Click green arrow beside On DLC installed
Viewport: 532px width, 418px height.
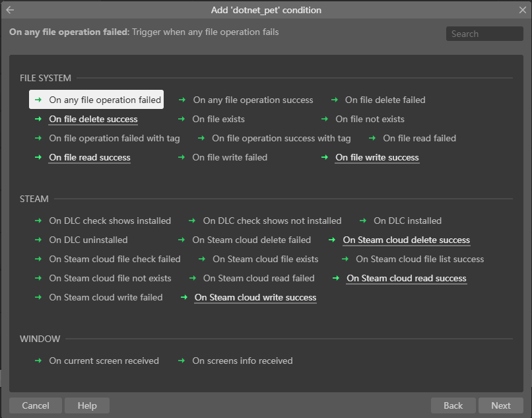[363, 221]
